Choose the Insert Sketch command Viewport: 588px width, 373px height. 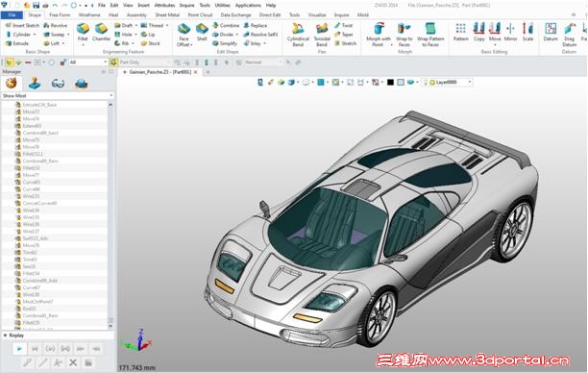coord(22,25)
